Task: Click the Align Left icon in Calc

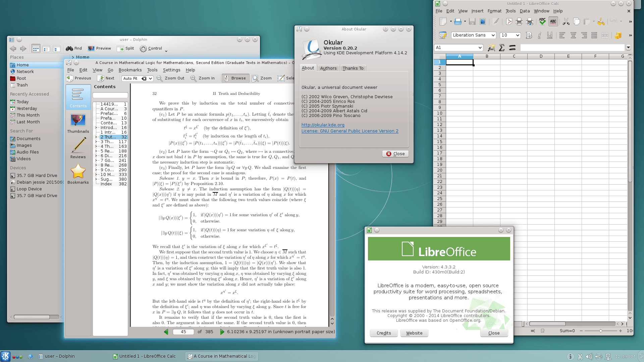Action: [x=562, y=35]
